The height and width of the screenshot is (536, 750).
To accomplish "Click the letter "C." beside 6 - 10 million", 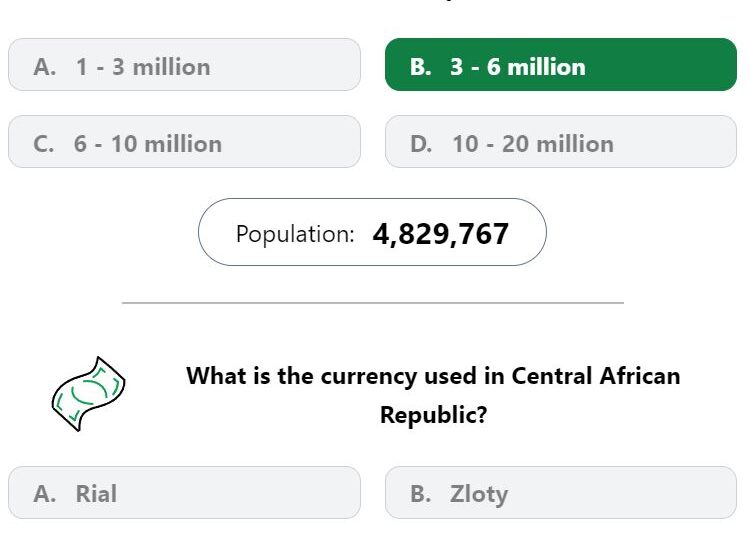I will click(x=44, y=144).
